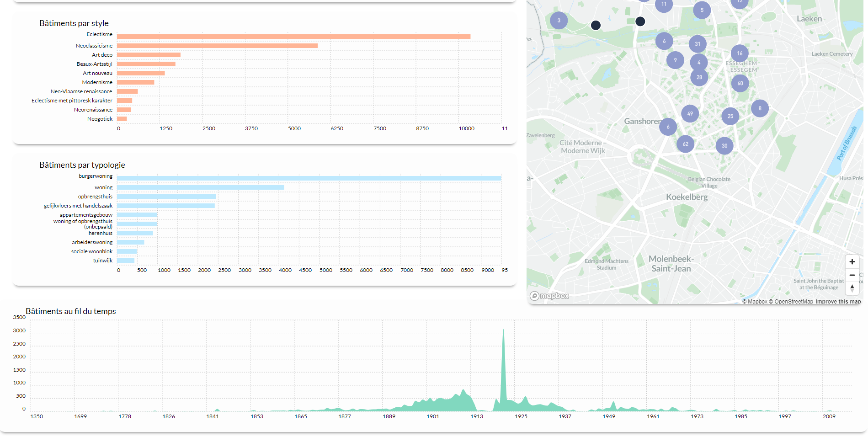Click the 10000 tick on style axis
This screenshot has width=868, height=442.
pos(467,128)
